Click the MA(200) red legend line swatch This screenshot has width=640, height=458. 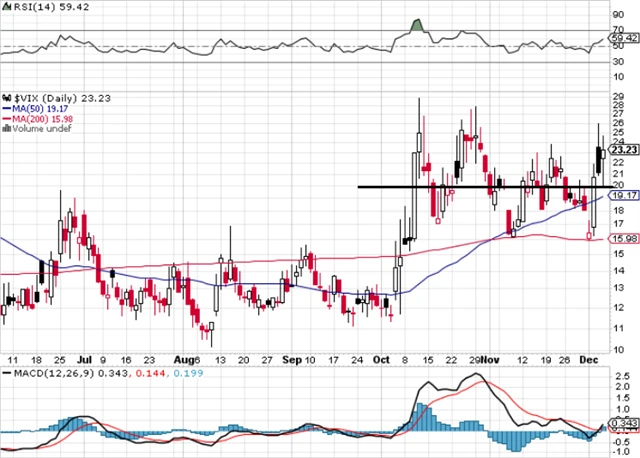tap(5, 118)
